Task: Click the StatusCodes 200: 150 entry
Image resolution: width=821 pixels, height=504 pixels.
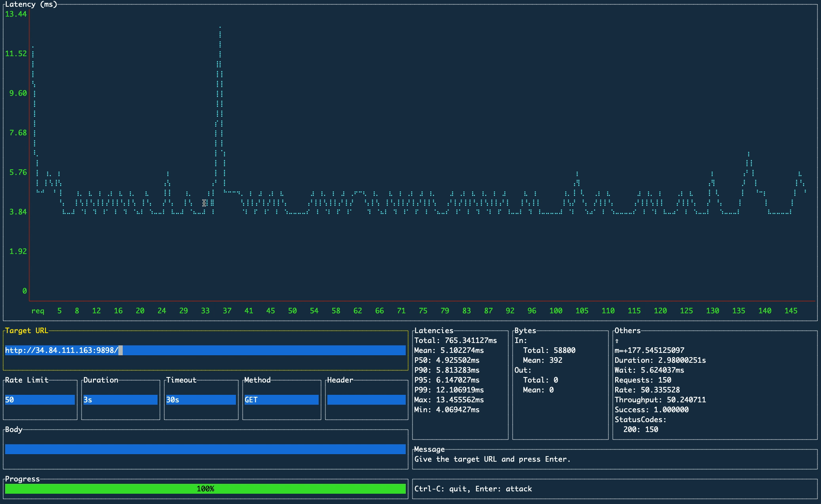Action: [640, 429]
